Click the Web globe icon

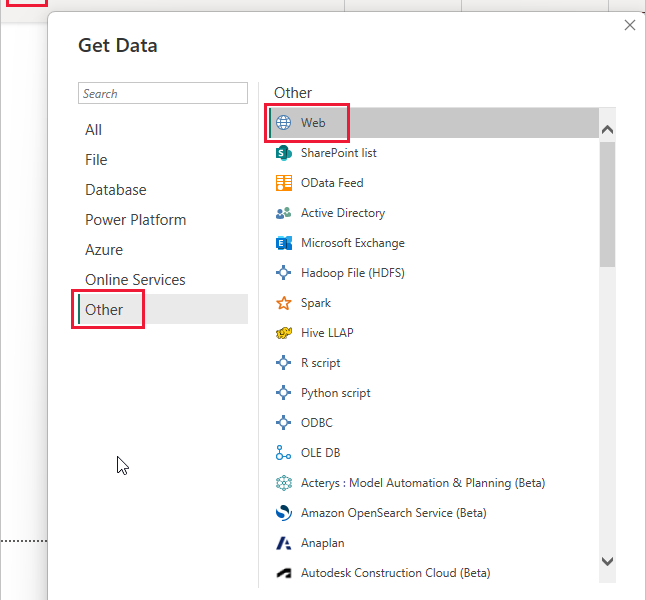coord(283,123)
